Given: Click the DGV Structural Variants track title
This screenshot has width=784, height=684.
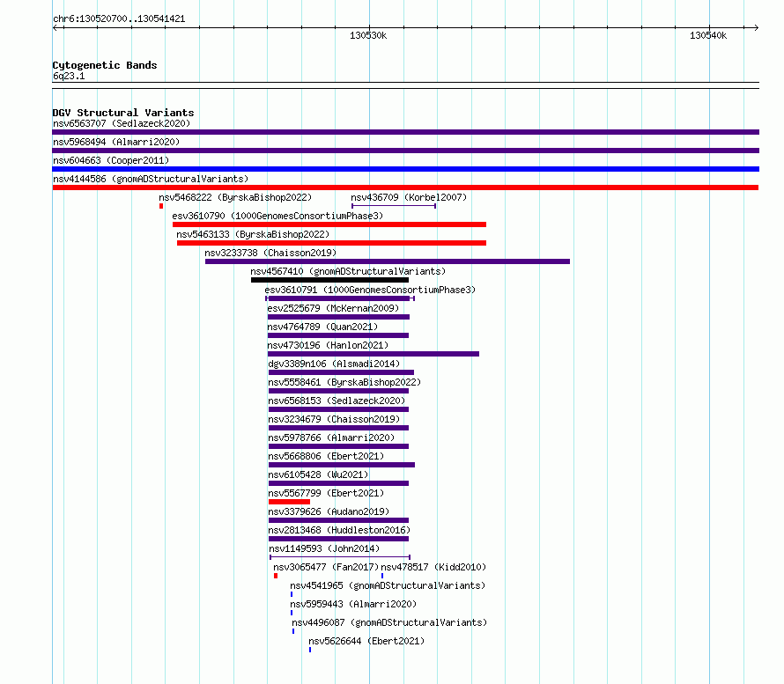Looking at the screenshot, I should click(x=123, y=113).
